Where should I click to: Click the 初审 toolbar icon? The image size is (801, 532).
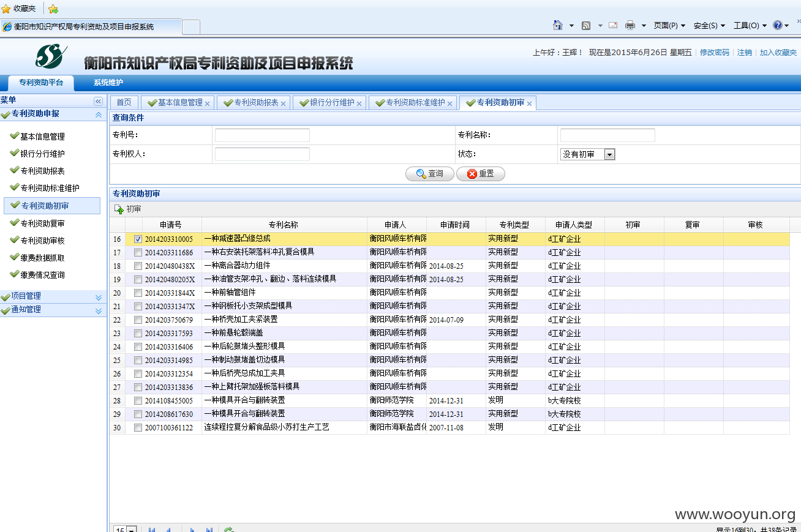point(119,209)
